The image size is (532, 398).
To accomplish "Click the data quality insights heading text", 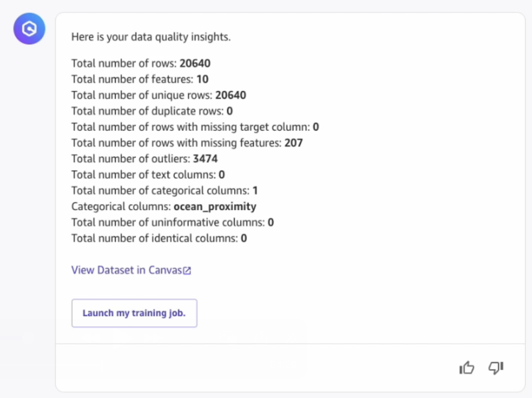I will point(151,37).
